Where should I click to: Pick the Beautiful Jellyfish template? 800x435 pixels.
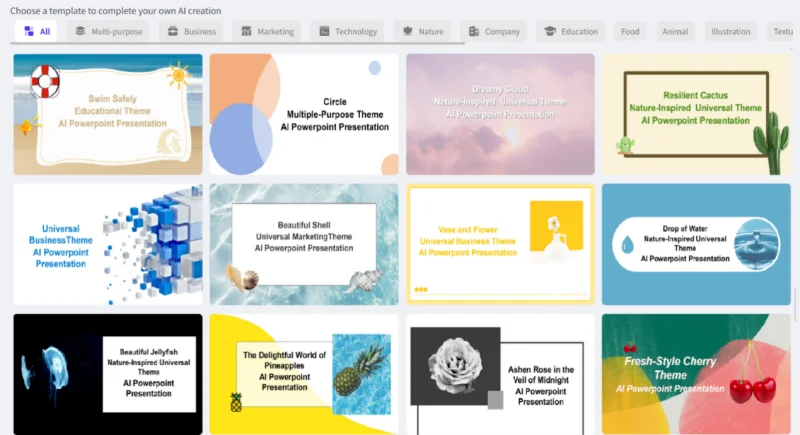pyautogui.click(x=108, y=374)
